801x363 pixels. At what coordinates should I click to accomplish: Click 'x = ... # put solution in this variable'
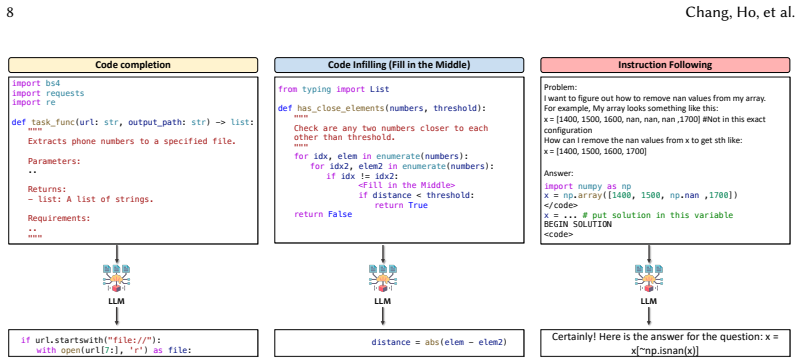point(639,215)
